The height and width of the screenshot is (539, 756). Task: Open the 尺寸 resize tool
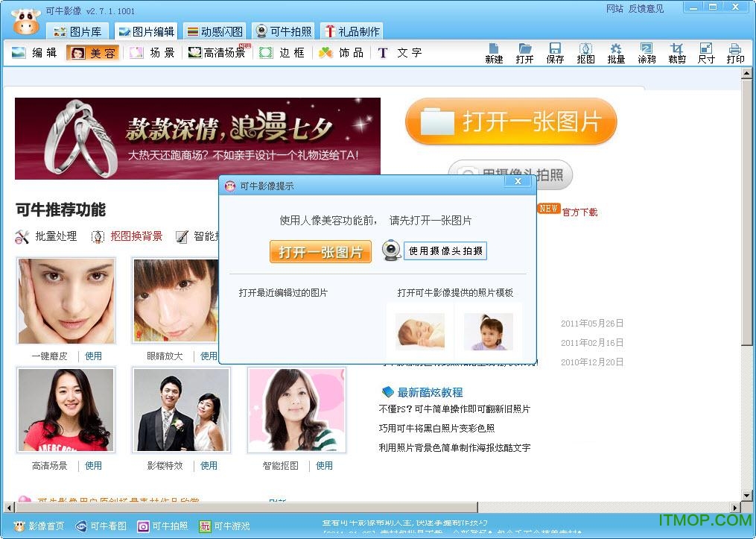click(706, 53)
